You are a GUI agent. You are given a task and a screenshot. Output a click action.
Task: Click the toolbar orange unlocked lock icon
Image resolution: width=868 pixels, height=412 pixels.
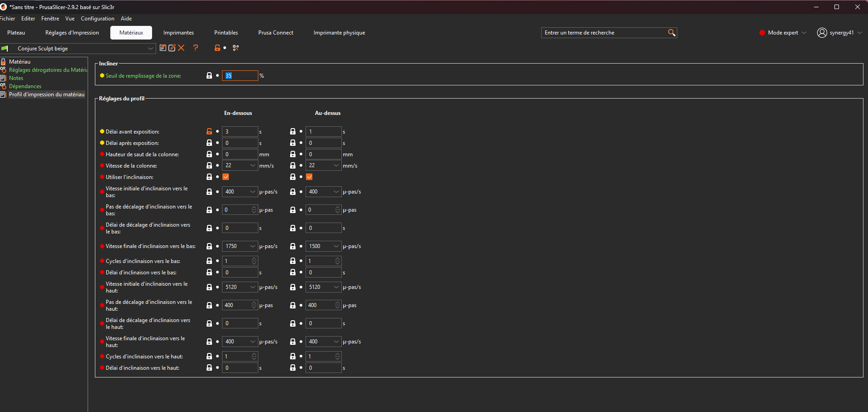click(217, 48)
